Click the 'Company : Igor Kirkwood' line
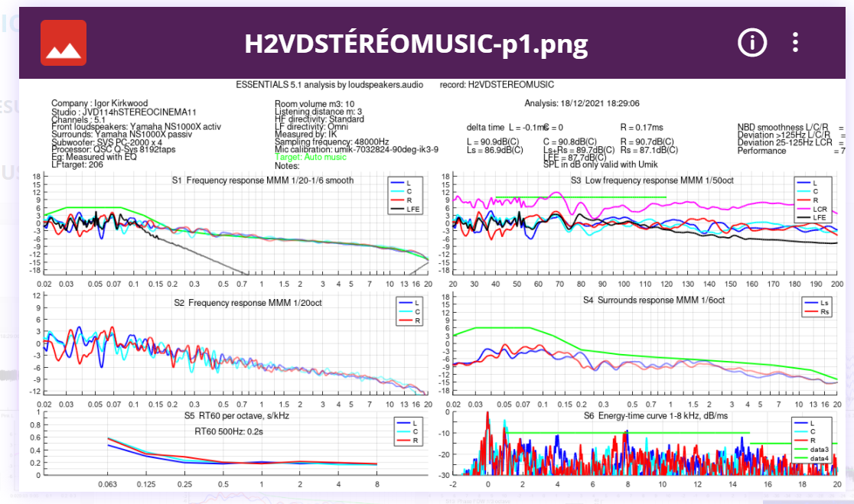 click(x=99, y=103)
